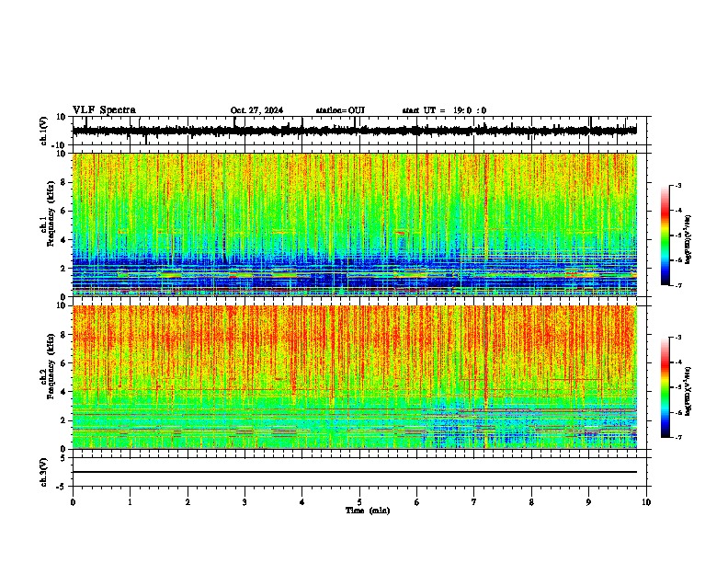Click time tick label '10' on x-axis

point(646,502)
